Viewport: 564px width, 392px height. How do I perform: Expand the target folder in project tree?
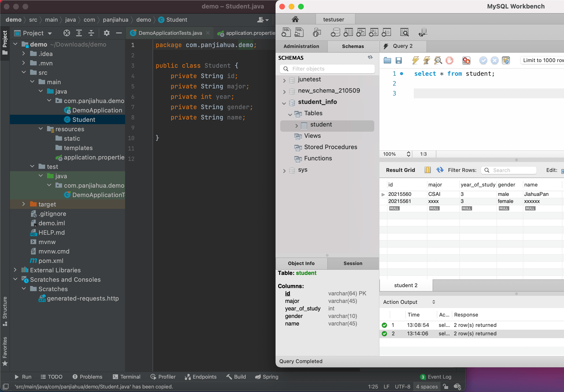click(x=24, y=204)
